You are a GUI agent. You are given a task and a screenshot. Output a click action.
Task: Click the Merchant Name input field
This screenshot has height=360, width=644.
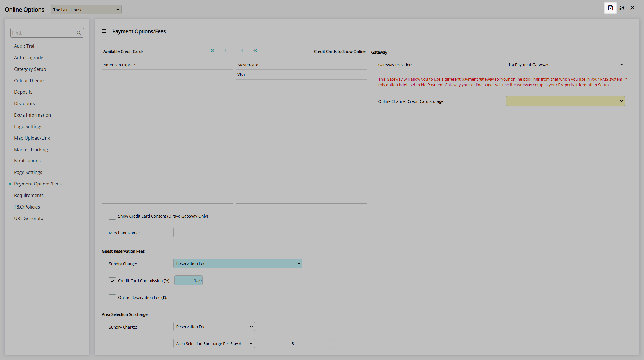(270, 232)
